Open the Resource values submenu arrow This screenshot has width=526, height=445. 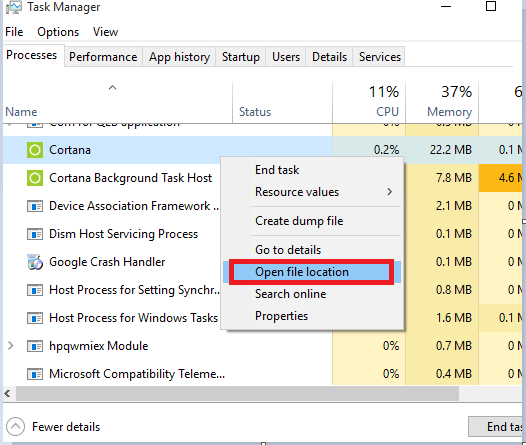[x=389, y=192]
